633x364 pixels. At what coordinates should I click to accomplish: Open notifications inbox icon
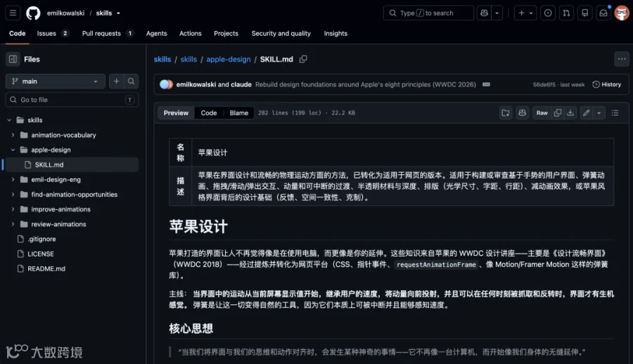coord(603,13)
